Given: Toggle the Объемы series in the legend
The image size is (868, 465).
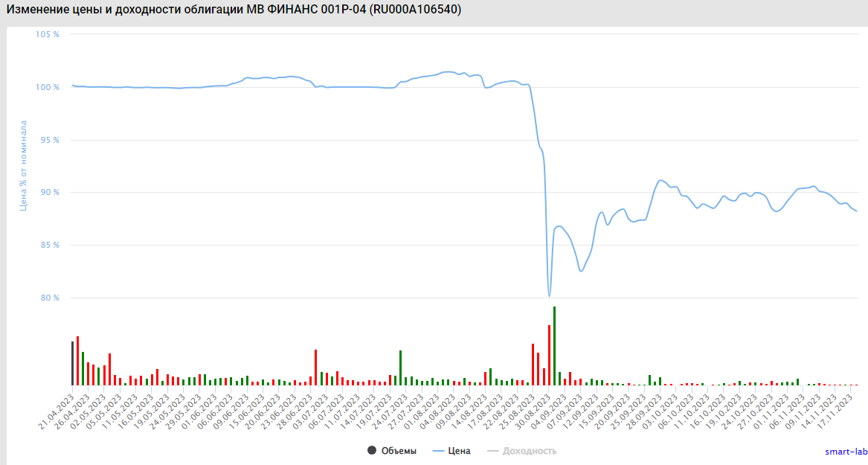Looking at the screenshot, I should [x=392, y=451].
